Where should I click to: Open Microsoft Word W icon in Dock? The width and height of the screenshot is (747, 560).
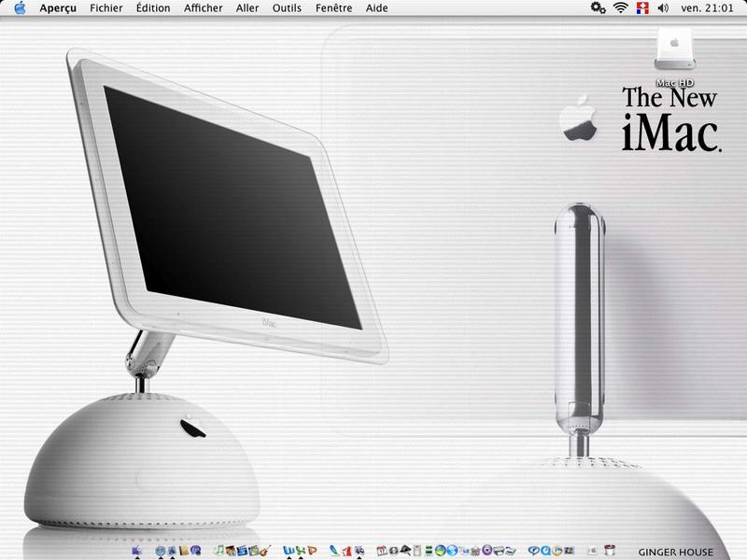(289, 551)
